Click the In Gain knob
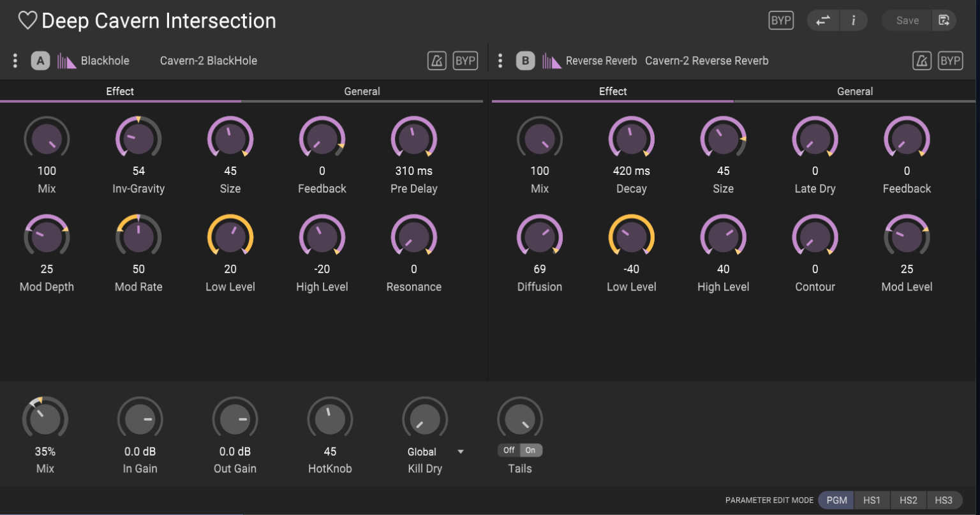Viewport: 980px width, 515px height. [x=140, y=419]
